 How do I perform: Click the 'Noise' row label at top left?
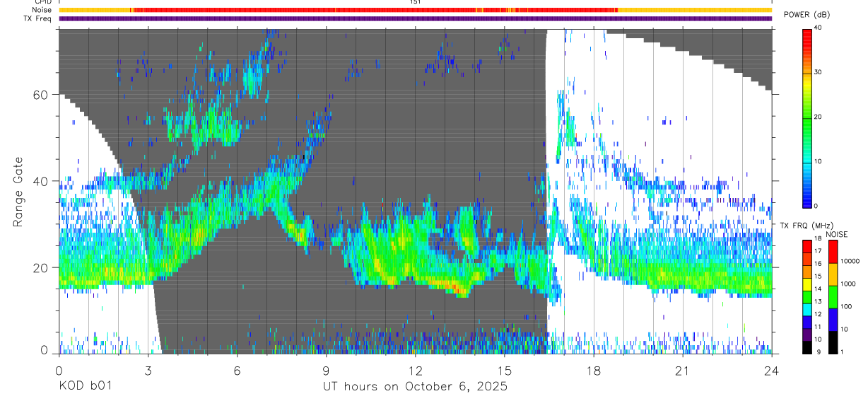point(42,10)
